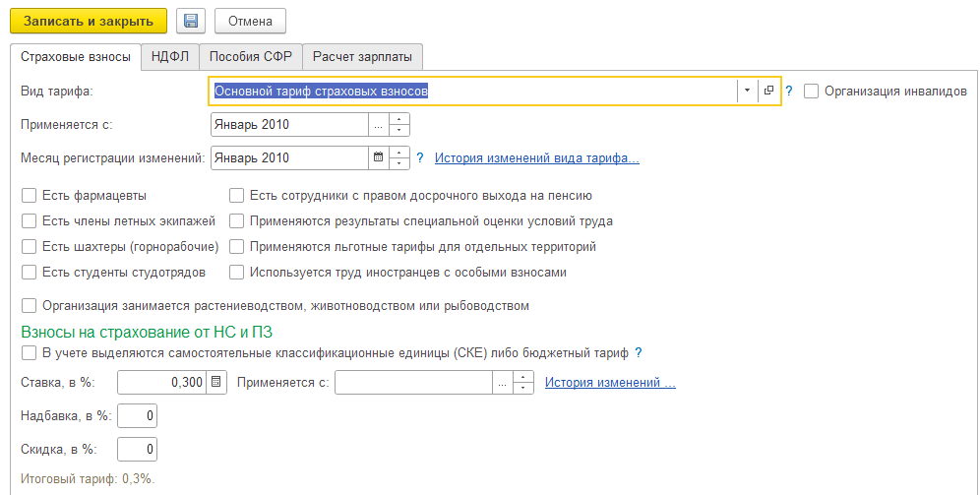Click the Январь 2010 Применяется с field
Image resolution: width=980 pixels, height=495 pixels.
click(290, 124)
